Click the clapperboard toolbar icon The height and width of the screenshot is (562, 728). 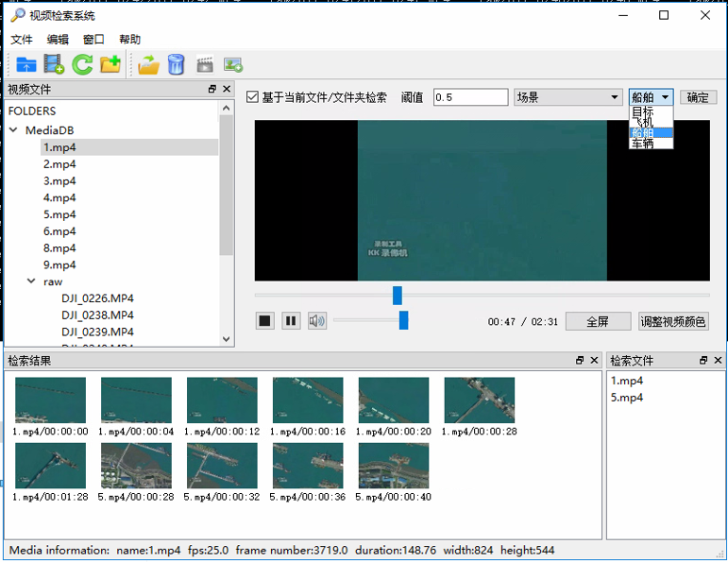204,64
